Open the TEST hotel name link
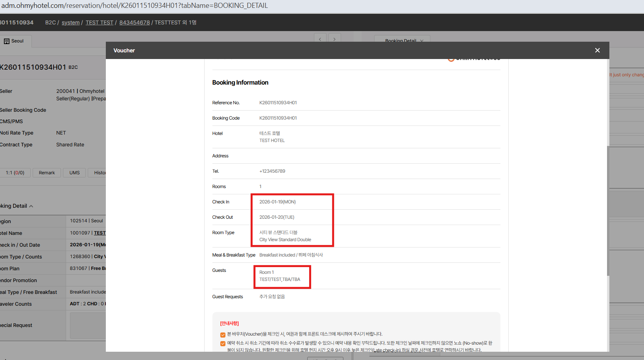This screenshot has height=360, width=644. click(100, 233)
